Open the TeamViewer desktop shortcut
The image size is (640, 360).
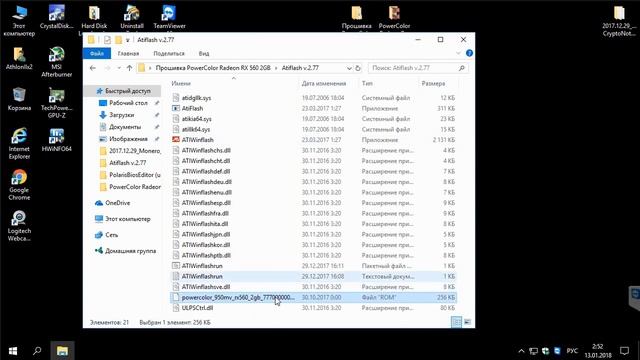coord(169,17)
